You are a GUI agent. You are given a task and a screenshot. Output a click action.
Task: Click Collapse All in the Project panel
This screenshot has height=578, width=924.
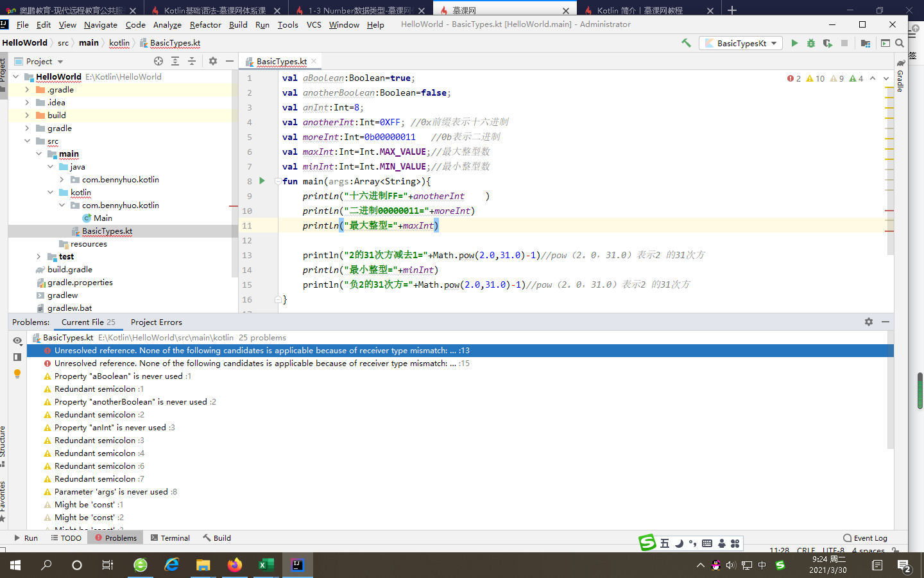pyautogui.click(x=191, y=61)
